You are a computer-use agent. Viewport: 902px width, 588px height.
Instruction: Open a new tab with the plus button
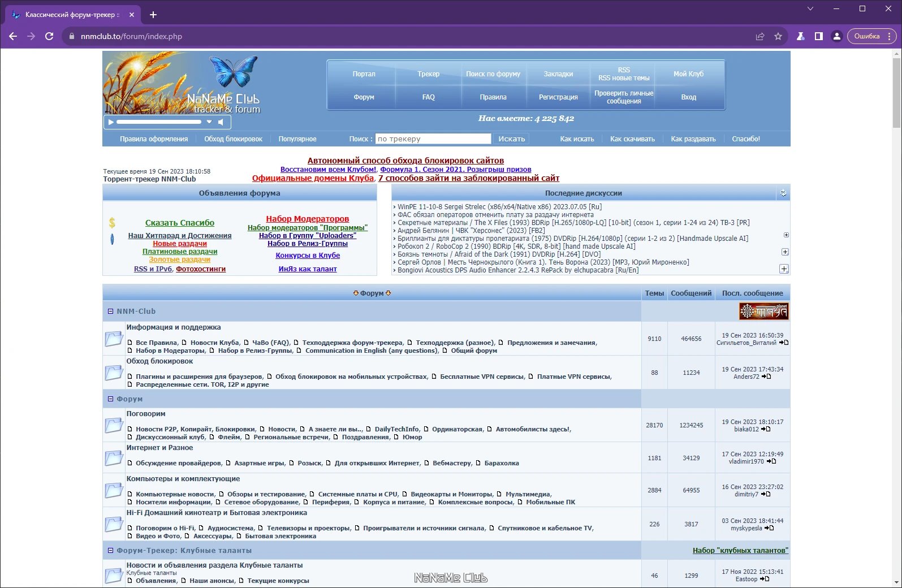click(153, 15)
